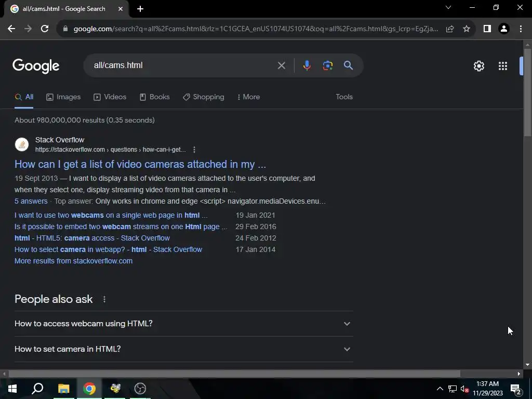Image resolution: width=532 pixels, height=399 pixels.
Task: Click the address bar URL
Action: coord(256,29)
